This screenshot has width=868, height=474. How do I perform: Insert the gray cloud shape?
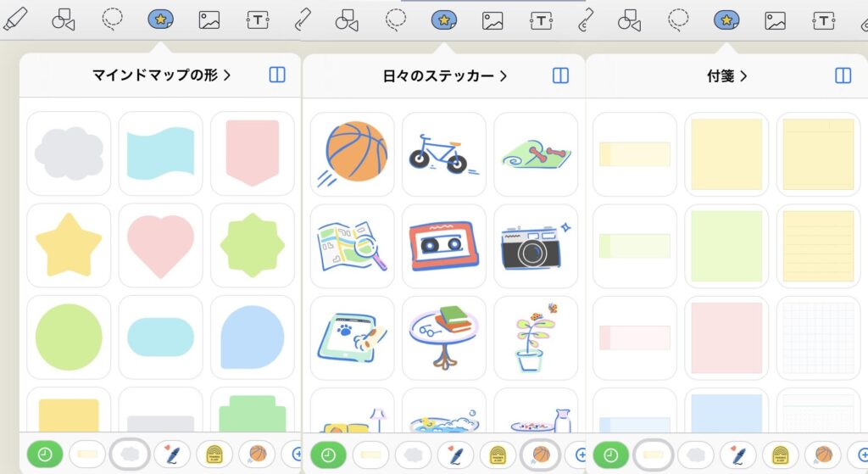[x=69, y=153]
